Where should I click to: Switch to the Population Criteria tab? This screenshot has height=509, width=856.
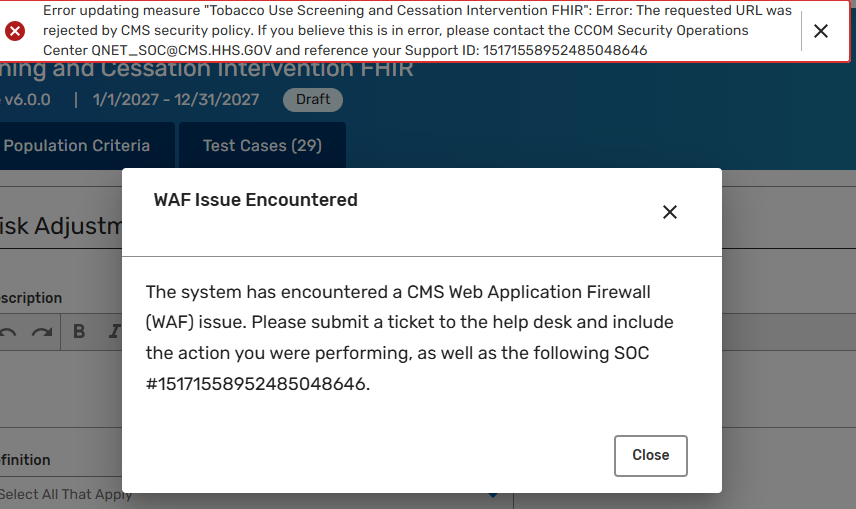point(77,146)
